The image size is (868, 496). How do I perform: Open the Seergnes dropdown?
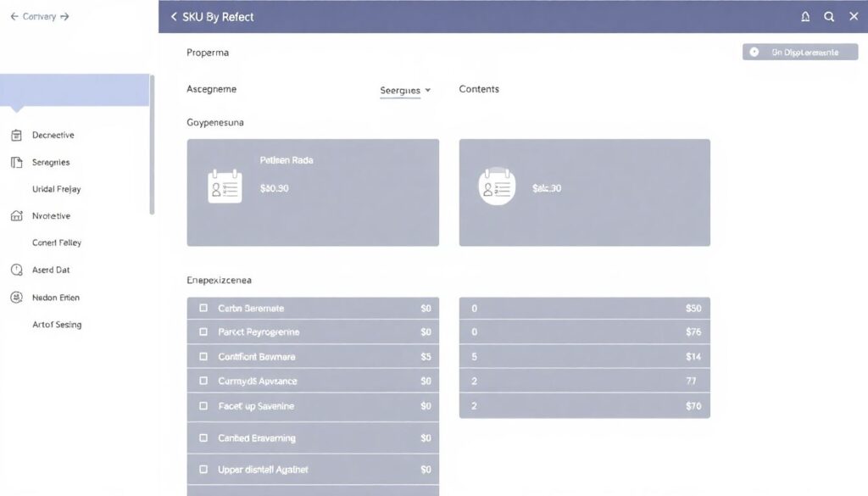pos(405,90)
